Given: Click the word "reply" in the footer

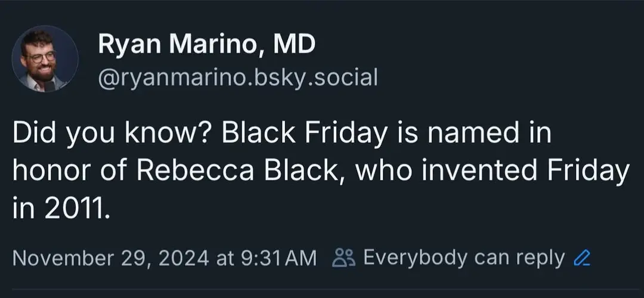Looking at the screenshot, I should [539, 258].
